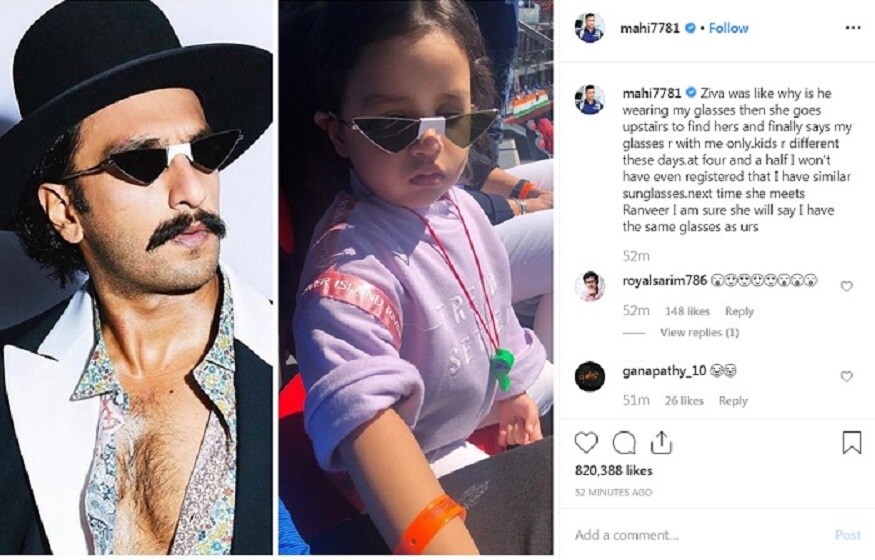Click the child-with-sunglasses photo

click(416, 277)
